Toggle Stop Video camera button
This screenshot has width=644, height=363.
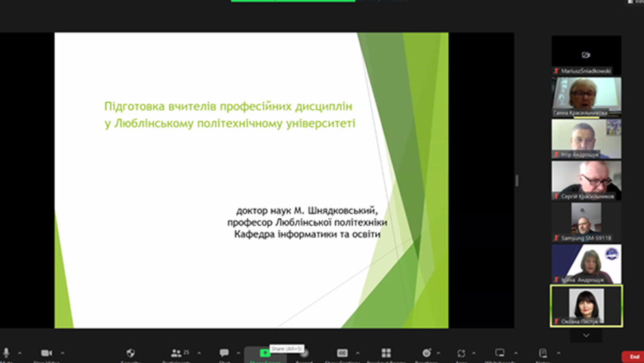[x=46, y=353]
